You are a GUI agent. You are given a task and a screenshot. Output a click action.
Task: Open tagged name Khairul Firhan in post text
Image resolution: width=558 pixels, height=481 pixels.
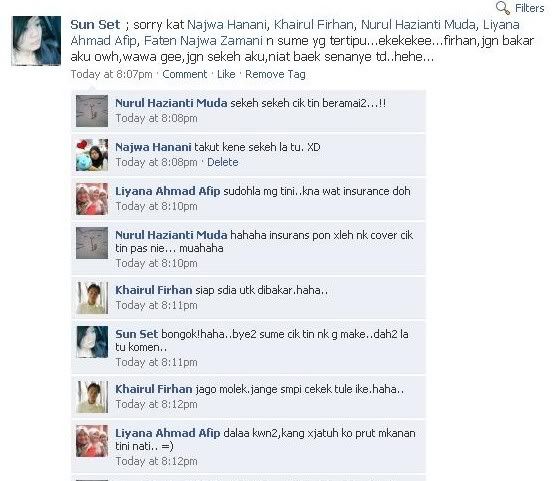pyautogui.click(x=313, y=25)
